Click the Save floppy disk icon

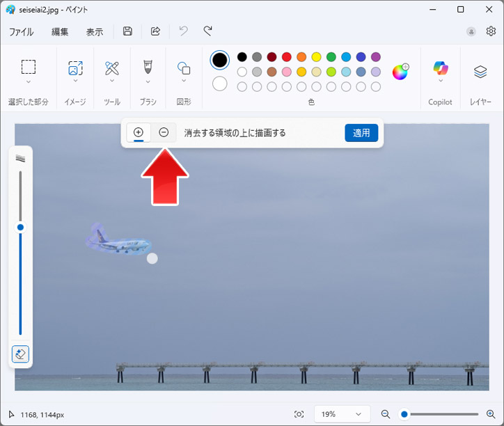pyautogui.click(x=127, y=31)
